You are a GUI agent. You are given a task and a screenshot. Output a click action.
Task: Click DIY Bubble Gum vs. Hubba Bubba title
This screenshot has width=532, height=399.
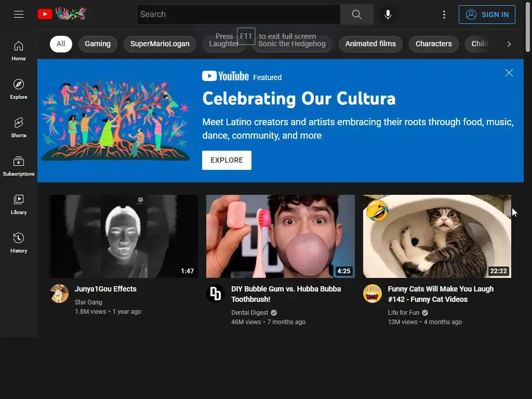(286, 294)
